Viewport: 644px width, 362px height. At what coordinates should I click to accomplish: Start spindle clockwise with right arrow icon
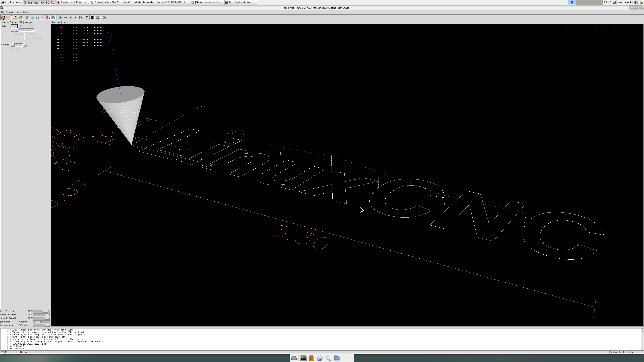(25, 45)
